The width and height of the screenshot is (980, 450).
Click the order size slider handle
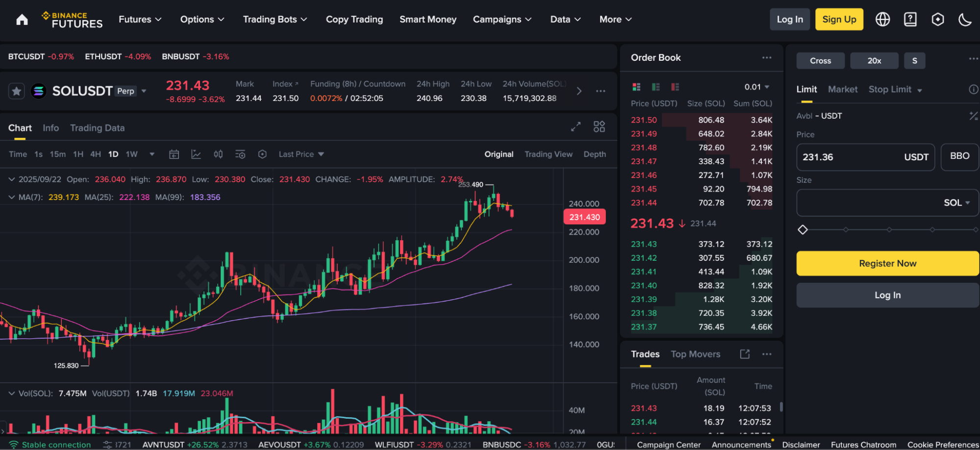click(803, 229)
